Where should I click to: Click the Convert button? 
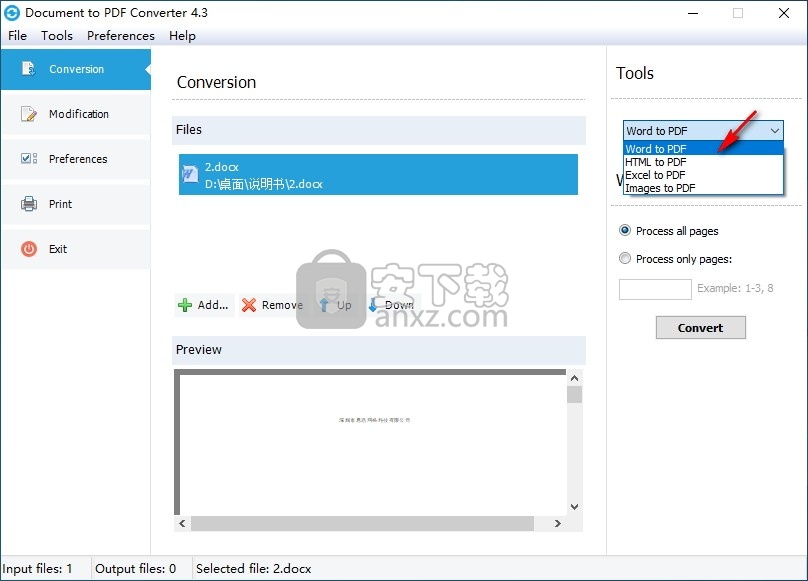[700, 327]
